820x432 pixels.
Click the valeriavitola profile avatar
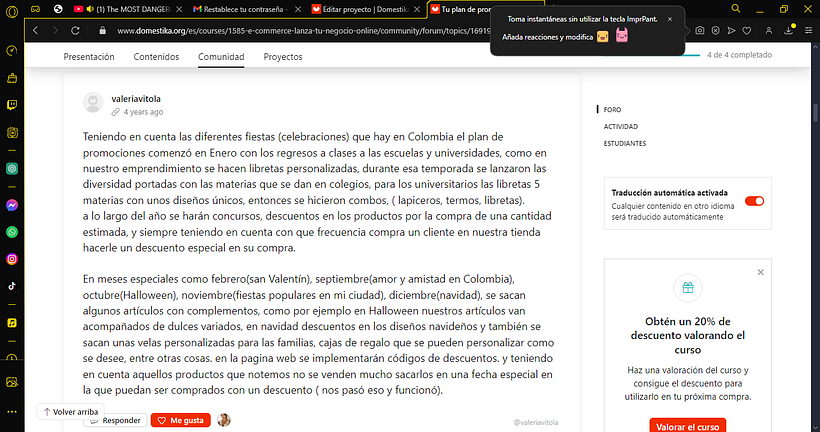93,103
